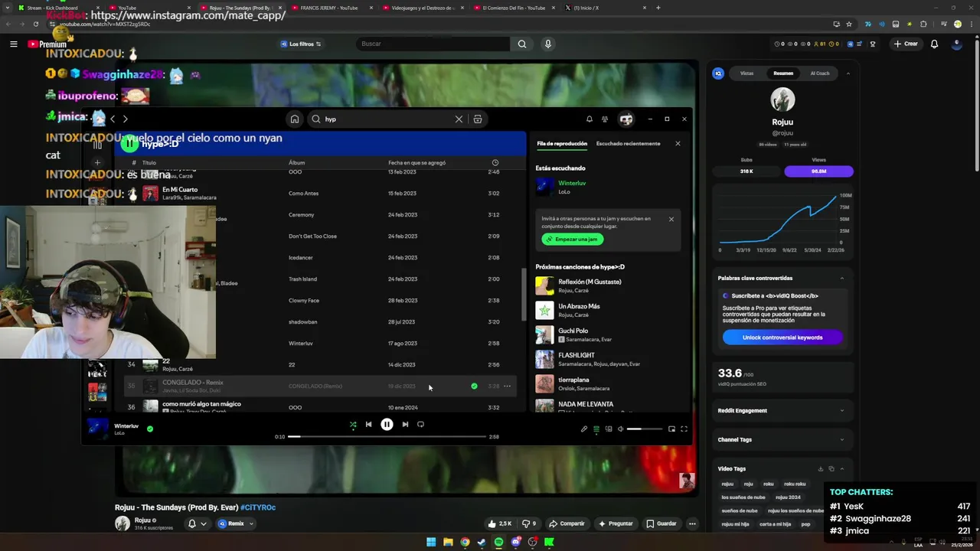Toggle saved checkmark on CONGELADO - Remix
Image resolution: width=980 pixels, height=551 pixels.
coord(474,386)
